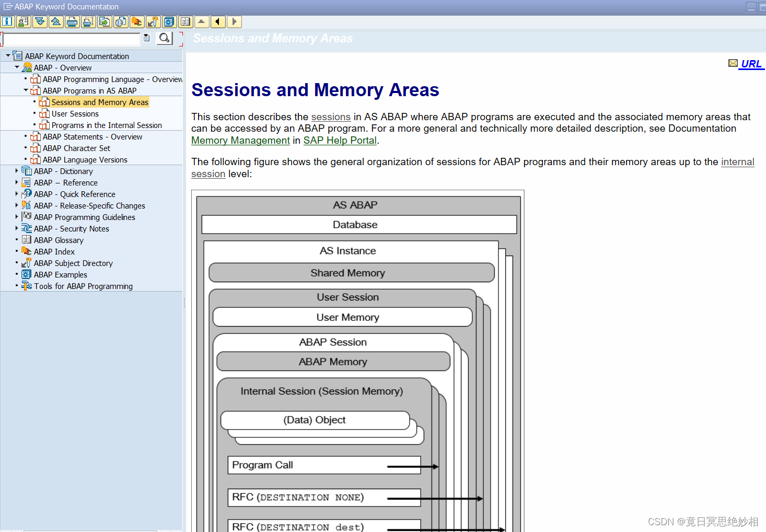This screenshot has height=532, width=766.
Task: Open ABAP Programming Language - Overview item
Action: (x=112, y=79)
